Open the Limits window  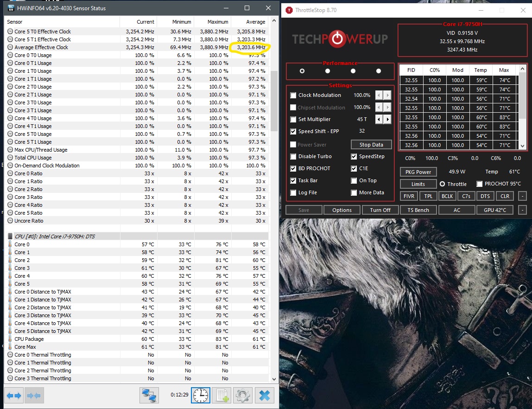coord(418,184)
